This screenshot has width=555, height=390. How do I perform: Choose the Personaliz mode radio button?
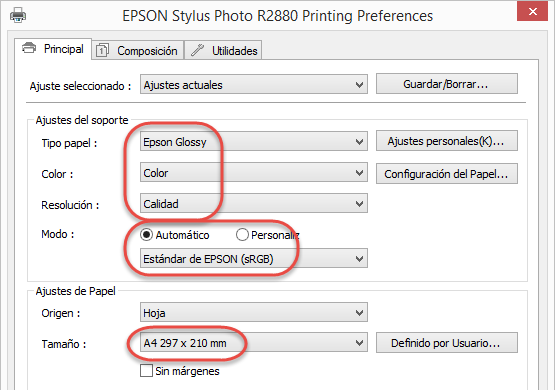242,235
